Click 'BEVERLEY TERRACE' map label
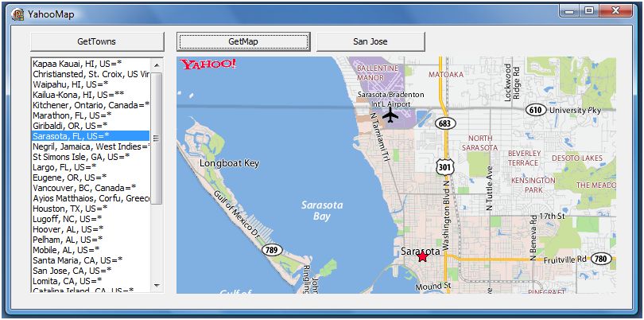Screen dimensions: 644x320 click(x=525, y=158)
